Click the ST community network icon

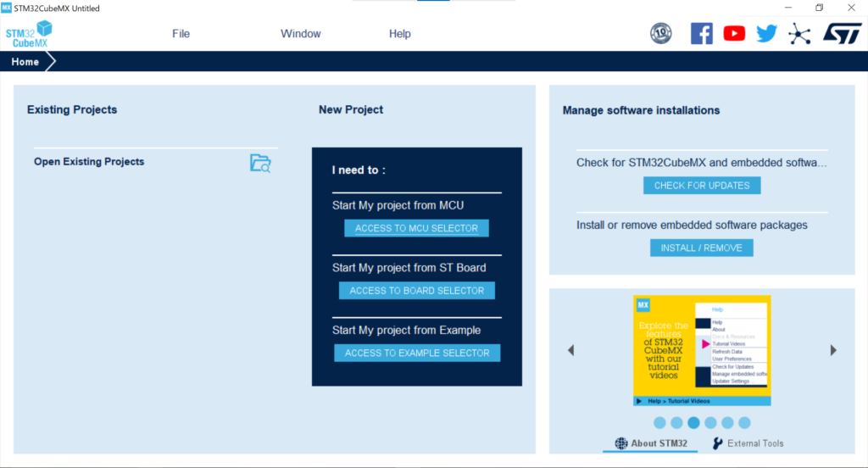(799, 35)
